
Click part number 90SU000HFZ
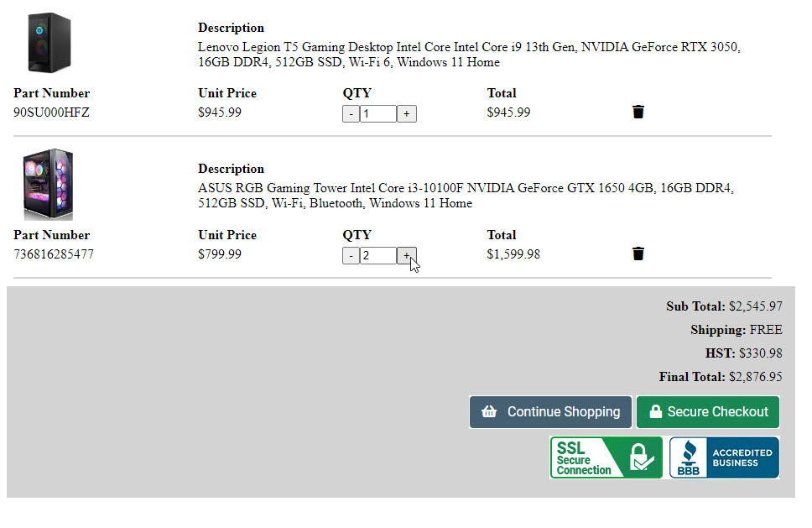[51, 112]
